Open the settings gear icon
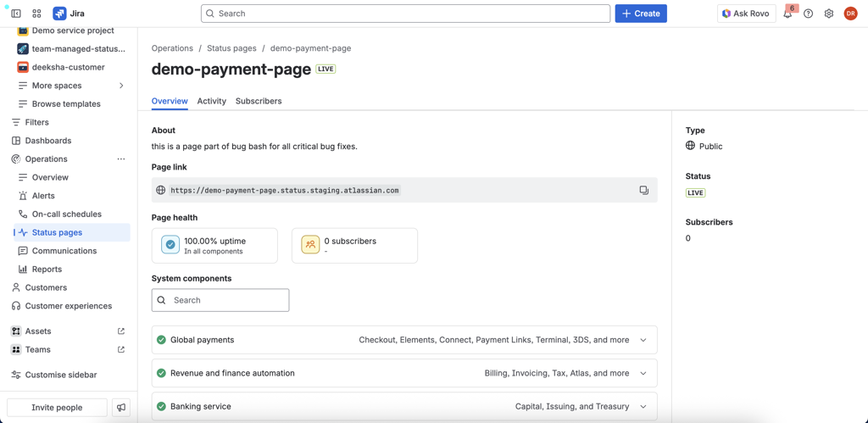This screenshot has height=423, width=868. tap(829, 14)
